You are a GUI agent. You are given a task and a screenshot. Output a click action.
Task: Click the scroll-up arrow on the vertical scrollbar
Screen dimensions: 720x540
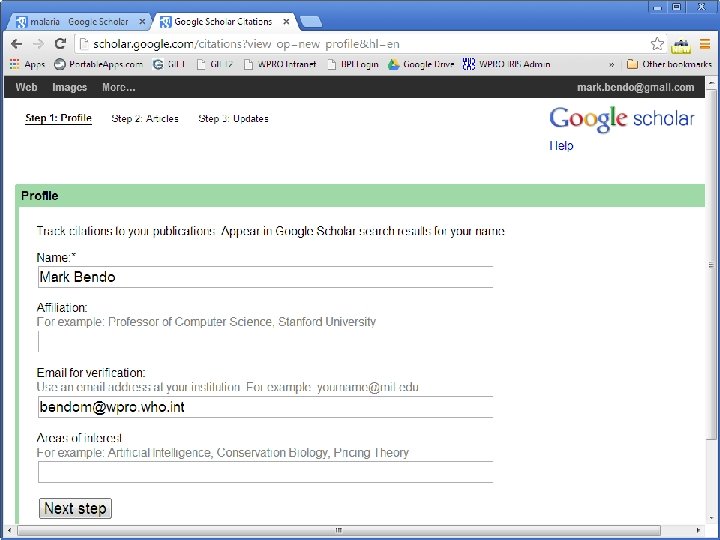[x=711, y=83]
